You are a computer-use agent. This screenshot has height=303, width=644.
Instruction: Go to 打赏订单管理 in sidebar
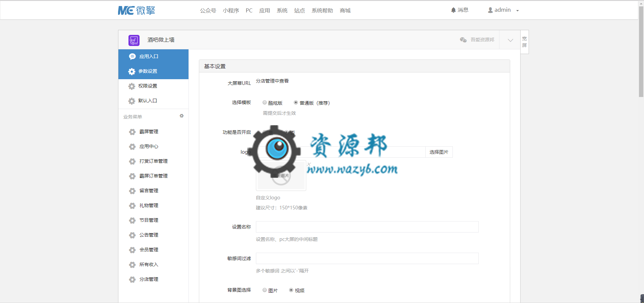point(154,161)
